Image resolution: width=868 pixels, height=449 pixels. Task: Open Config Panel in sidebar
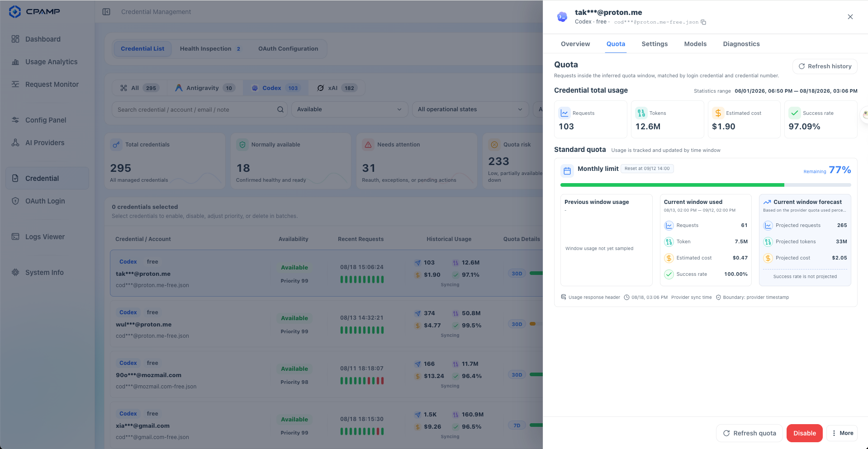47,120
